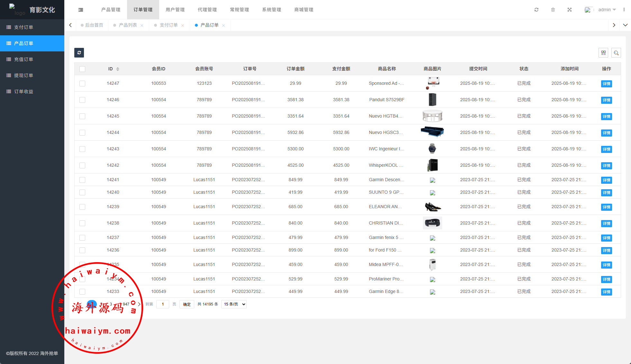The width and height of the screenshot is (631, 364).
Task: Toggle fullscreen with the expand icon
Action: [x=570, y=10]
